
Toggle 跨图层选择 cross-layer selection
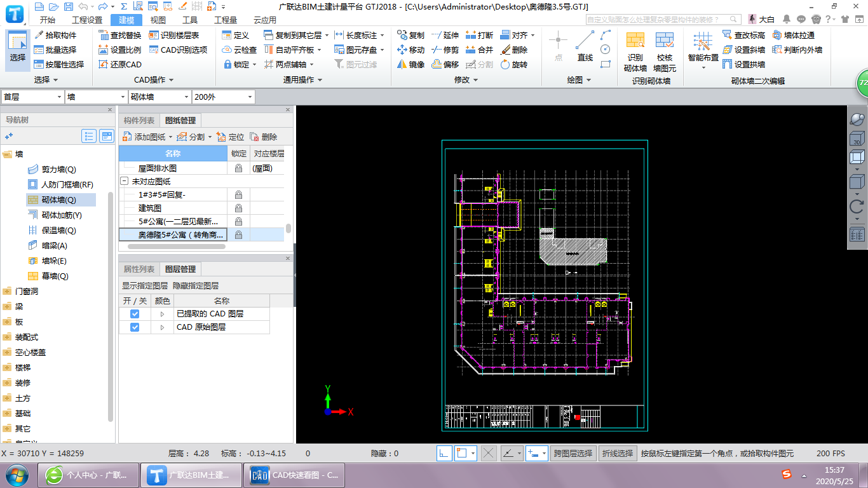coord(573,453)
